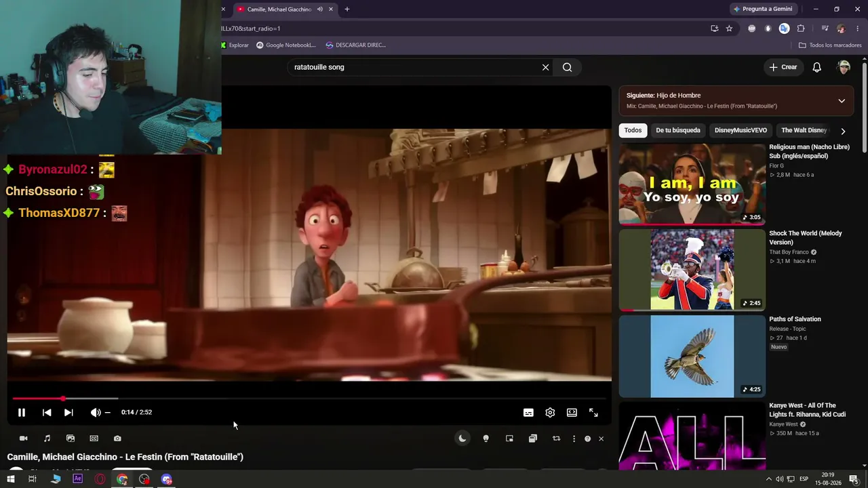Enter fullscreen on the video player
This screenshot has width=868, height=488.
593,412
